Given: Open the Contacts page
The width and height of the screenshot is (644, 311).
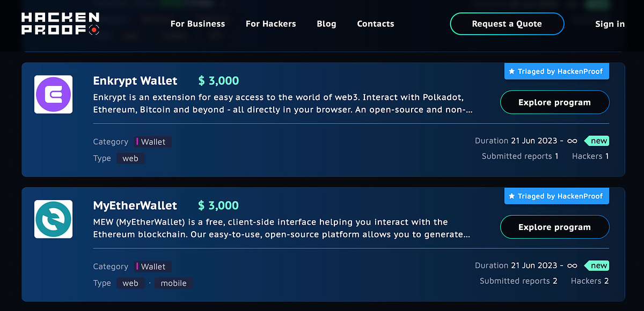Looking at the screenshot, I should click(375, 24).
